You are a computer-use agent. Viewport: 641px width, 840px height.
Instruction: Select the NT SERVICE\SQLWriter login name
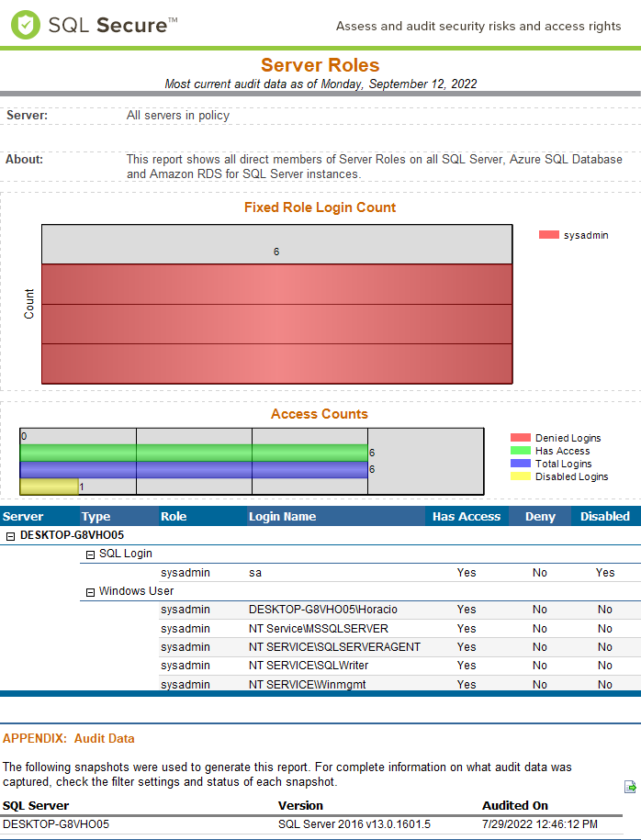[x=309, y=666]
